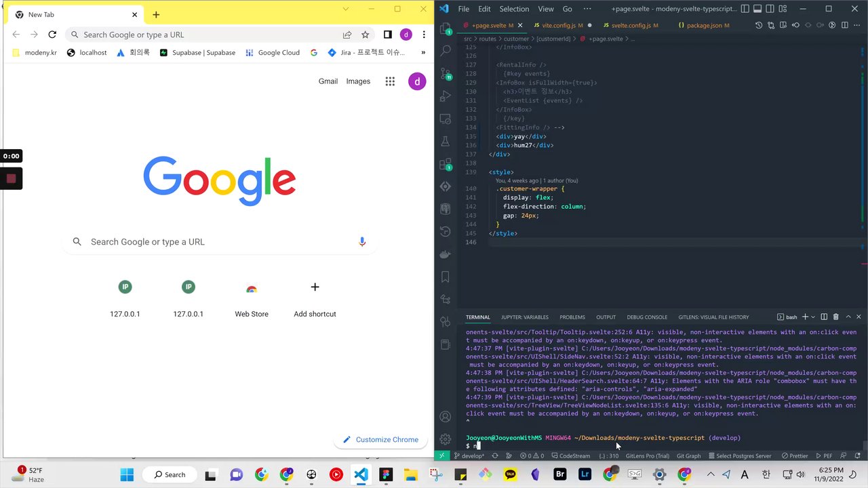Click the notifications bell in the status bar
868x488 pixels.
point(857,456)
